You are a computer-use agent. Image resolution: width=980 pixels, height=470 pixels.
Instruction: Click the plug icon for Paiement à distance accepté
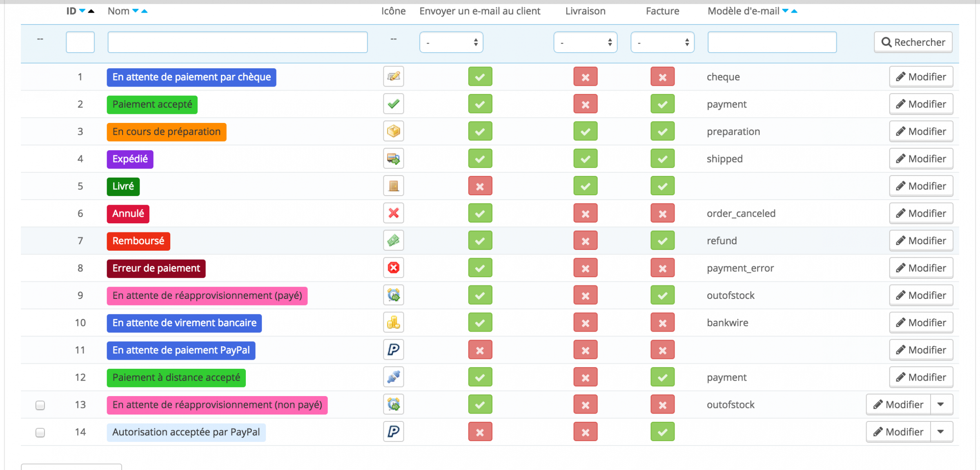pos(393,377)
